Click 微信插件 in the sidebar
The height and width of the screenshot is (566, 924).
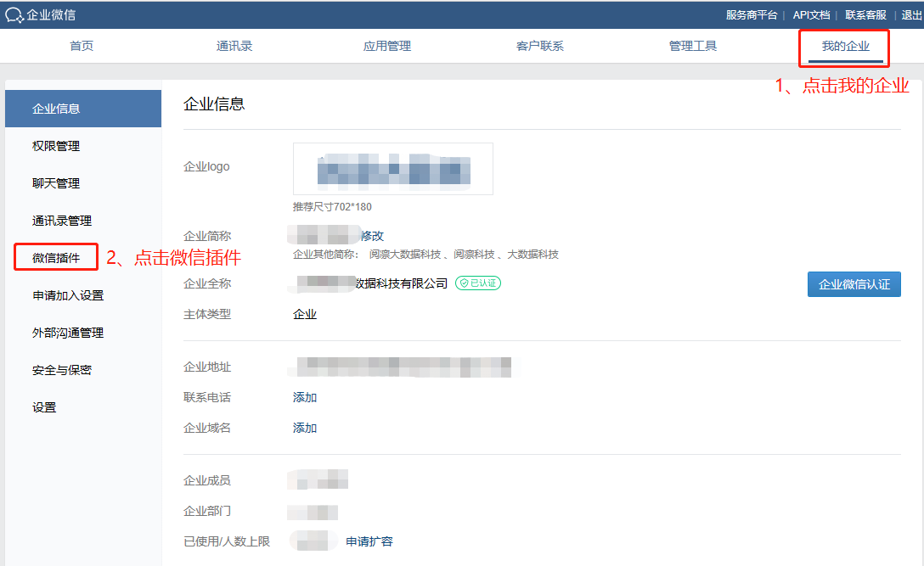coord(56,258)
